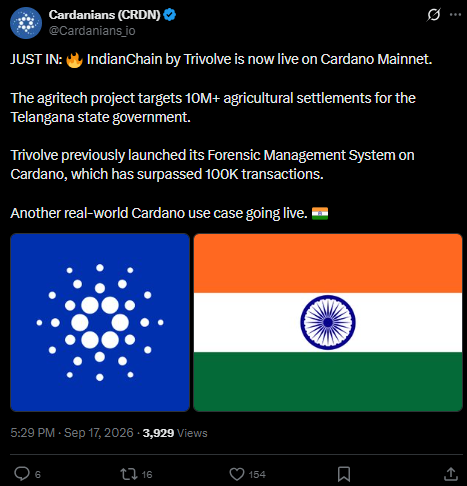Like the post with the heart icon
Screen dimensions: 467x486
(237, 474)
